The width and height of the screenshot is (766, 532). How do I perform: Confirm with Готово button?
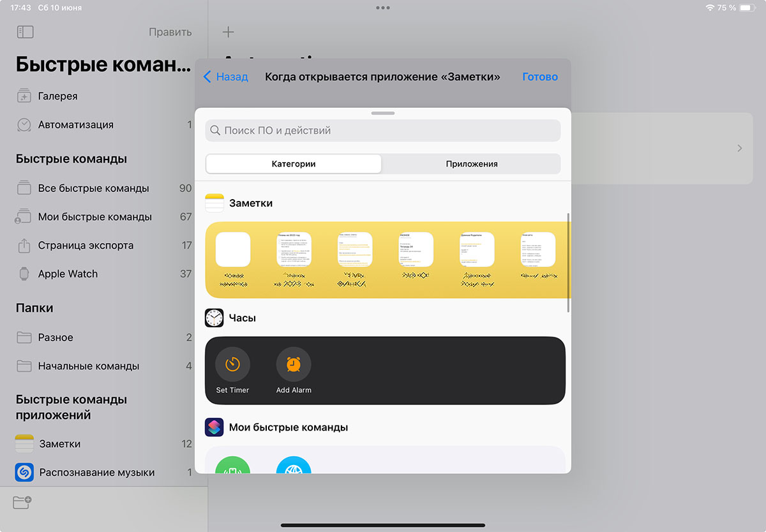tap(540, 77)
